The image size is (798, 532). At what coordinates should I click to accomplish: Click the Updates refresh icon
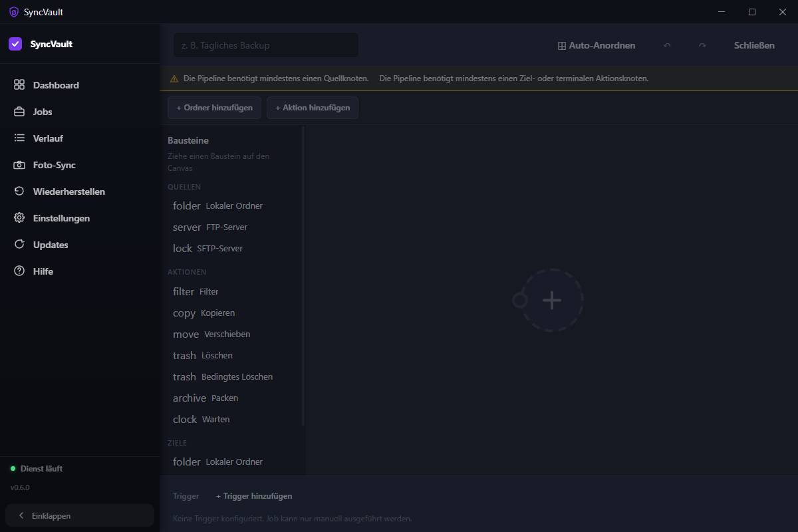(x=19, y=245)
